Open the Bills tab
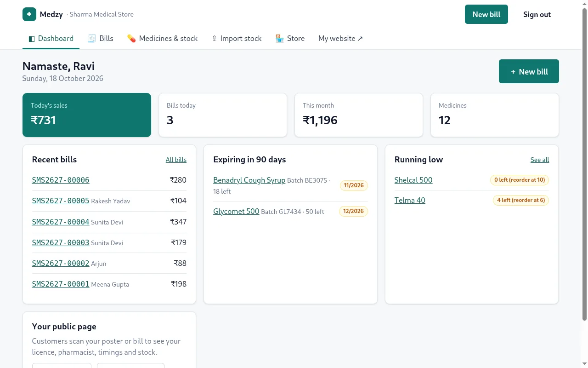Viewport: 588px width, 368px height. coord(101,39)
